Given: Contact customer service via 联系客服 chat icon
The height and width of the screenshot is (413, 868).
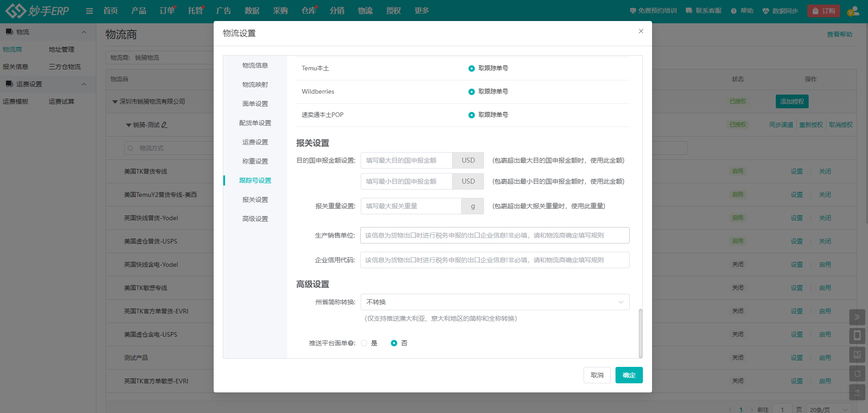Looking at the screenshot, I should 689,11.
